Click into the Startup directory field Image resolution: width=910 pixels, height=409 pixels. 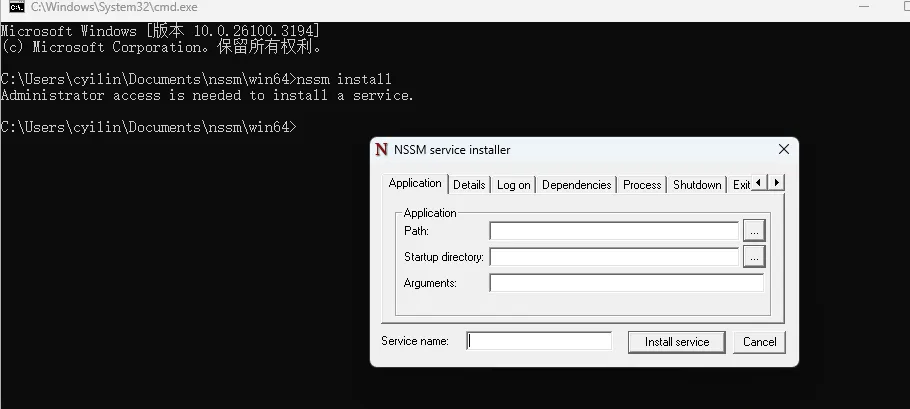click(x=613, y=257)
